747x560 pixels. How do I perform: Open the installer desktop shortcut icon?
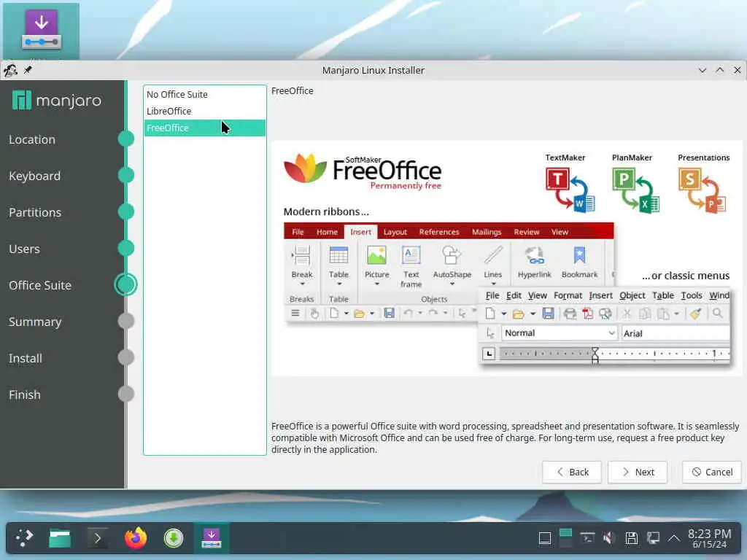(x=42, y=31)
